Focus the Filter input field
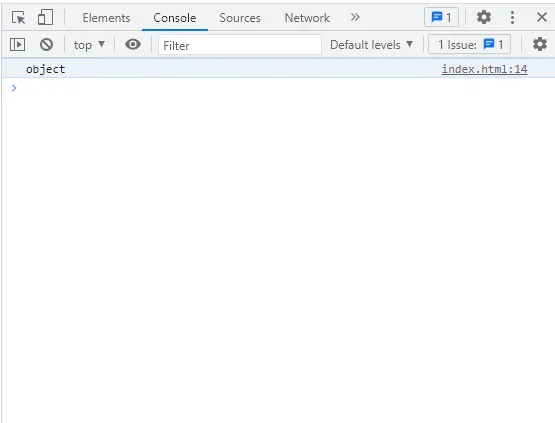555x423 pixels. 240,45
